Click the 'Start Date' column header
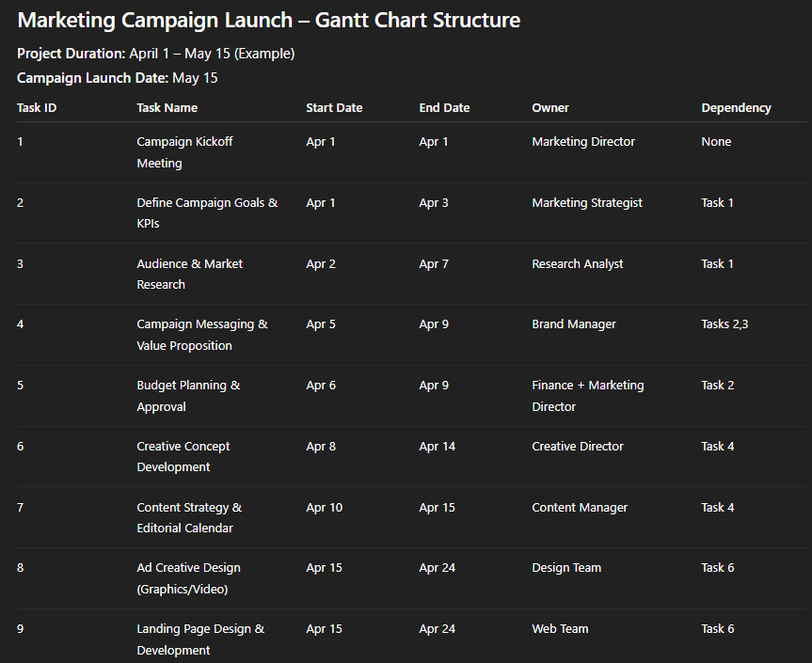This screenshot has height=663, width=812. tap(334, 107)
